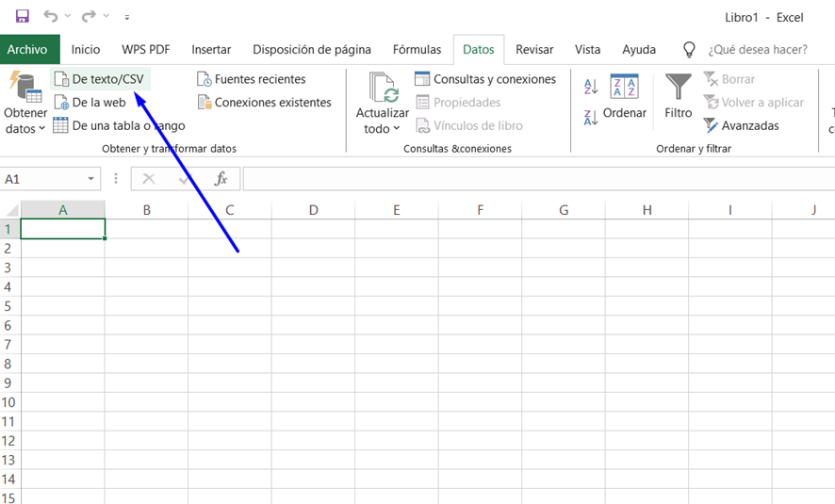Select the Datos tab
This screenshot has width=835, height=504.
[479, 50]
